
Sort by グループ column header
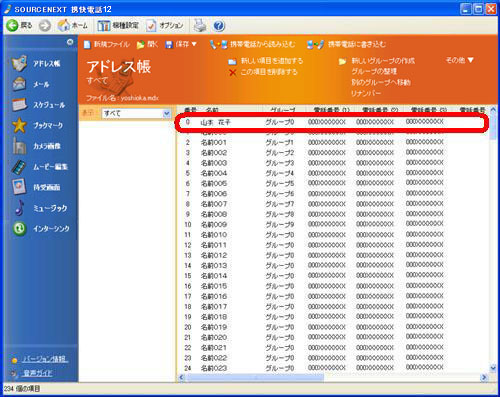click(283, 110)
